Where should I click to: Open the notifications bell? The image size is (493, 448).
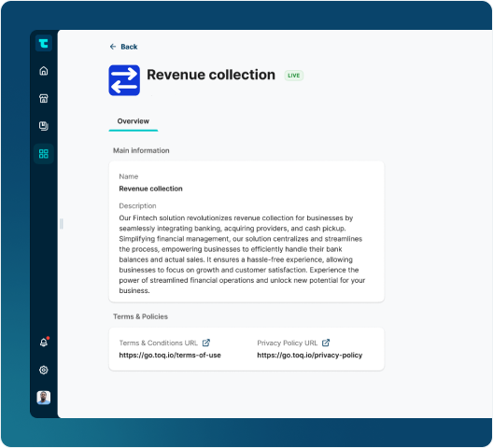(x=44, y=342)
